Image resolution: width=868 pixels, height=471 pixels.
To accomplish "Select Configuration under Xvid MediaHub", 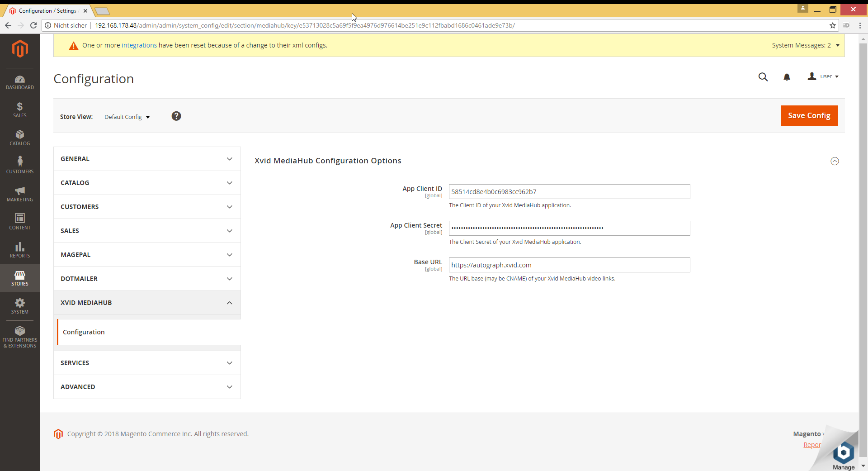I will click(149, 332).
